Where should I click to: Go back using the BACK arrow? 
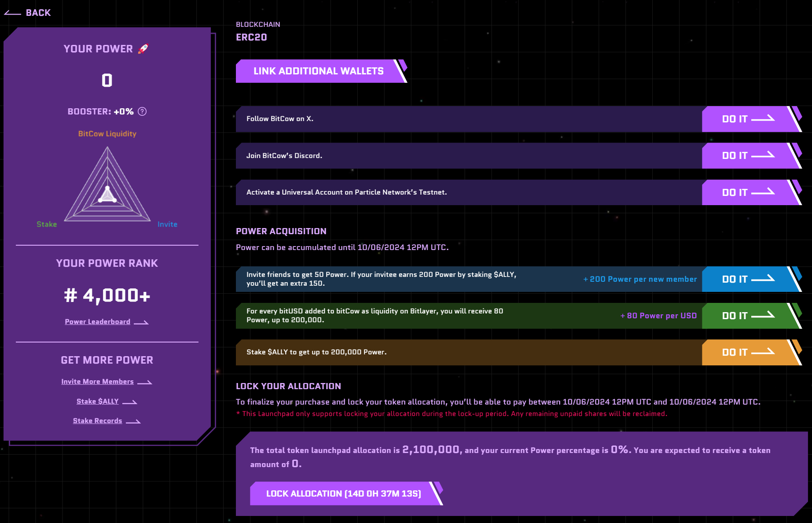pyautogui.click(x=27, y=13)
